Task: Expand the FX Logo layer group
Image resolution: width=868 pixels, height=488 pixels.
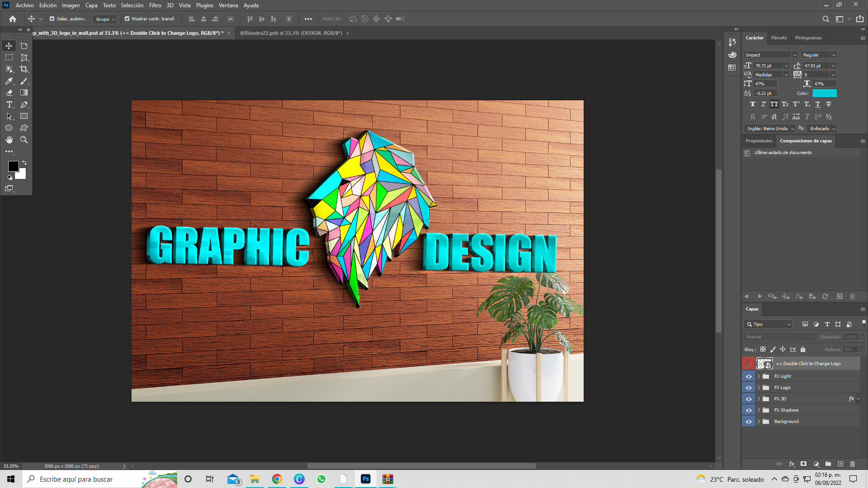Action: (759, 388)
